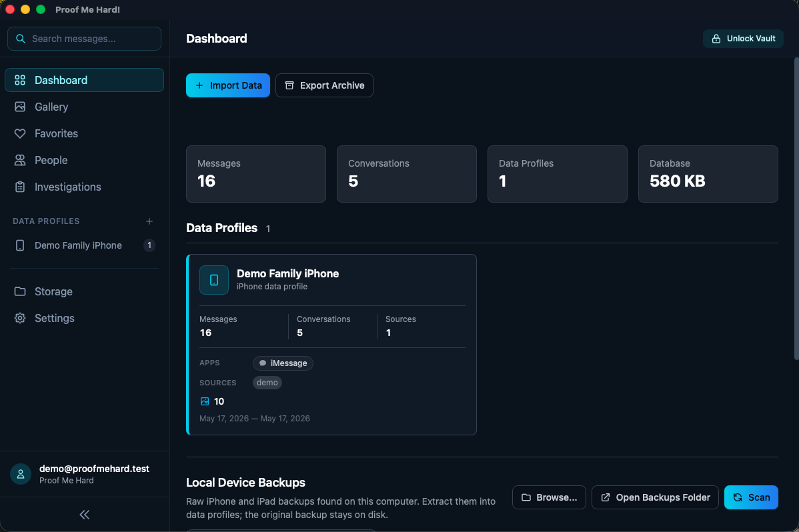
Task: Click the Unlock Vault button
Action: [743, 39]
